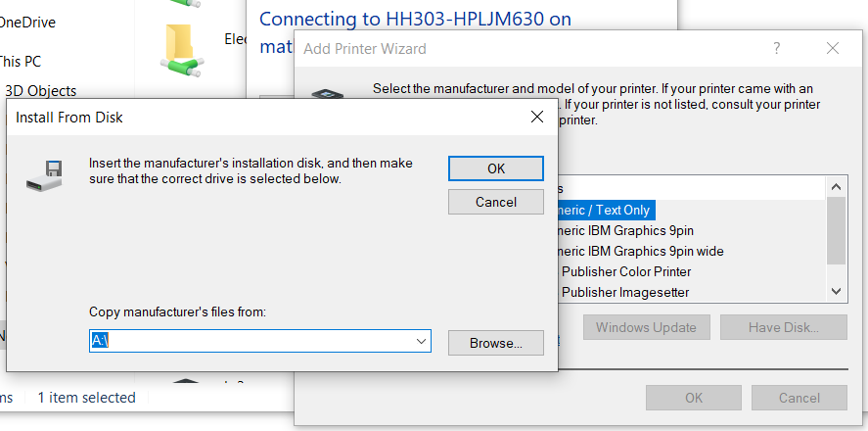This screenshot has width=868, height=431.
Task: Click the Add Printer Wizard help question mark
Action: click(x=777, y=48)
